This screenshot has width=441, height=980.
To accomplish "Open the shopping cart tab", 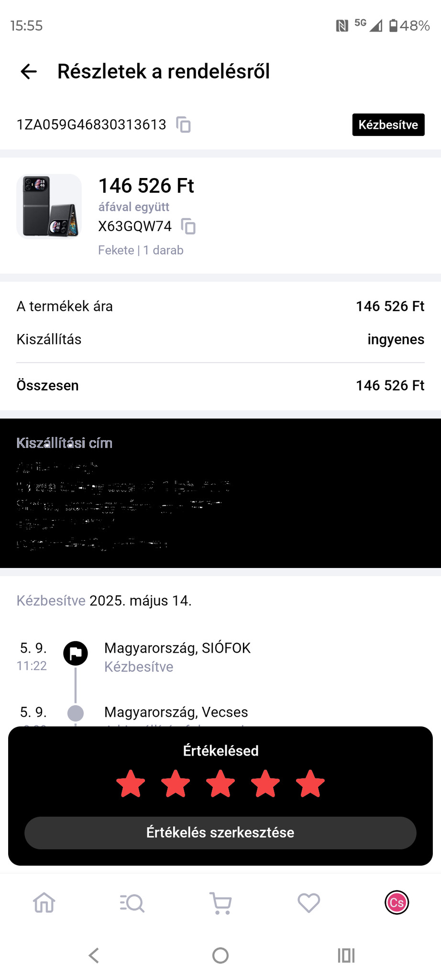I will tap(220, 903).
